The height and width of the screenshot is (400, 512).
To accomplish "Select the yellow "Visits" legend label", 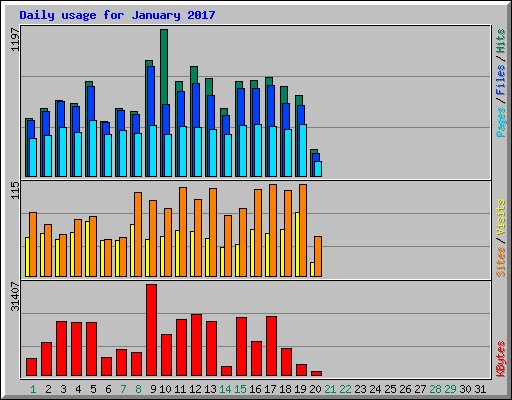I will [501, 217].
